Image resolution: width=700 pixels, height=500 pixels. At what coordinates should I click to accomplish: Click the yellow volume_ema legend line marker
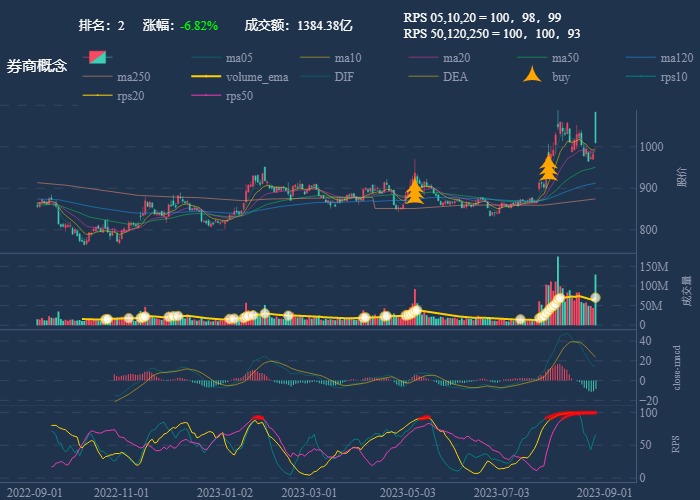click(x=206, y=77)
